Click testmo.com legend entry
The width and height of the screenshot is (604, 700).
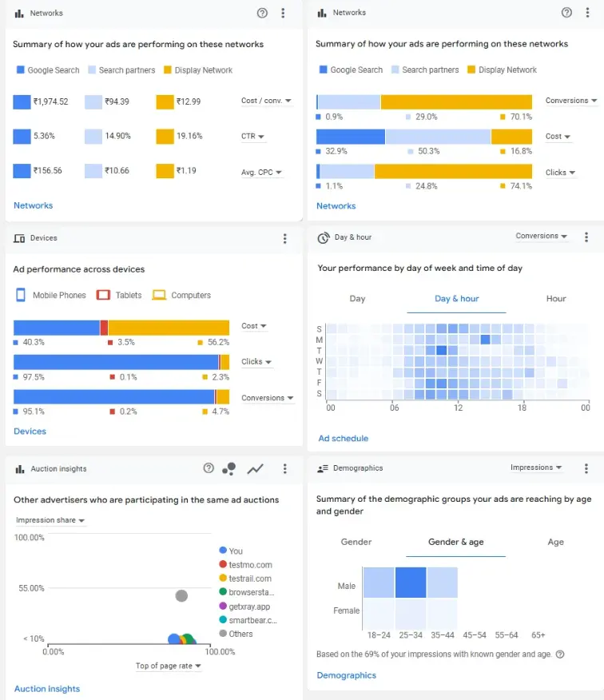pos(245,565)
